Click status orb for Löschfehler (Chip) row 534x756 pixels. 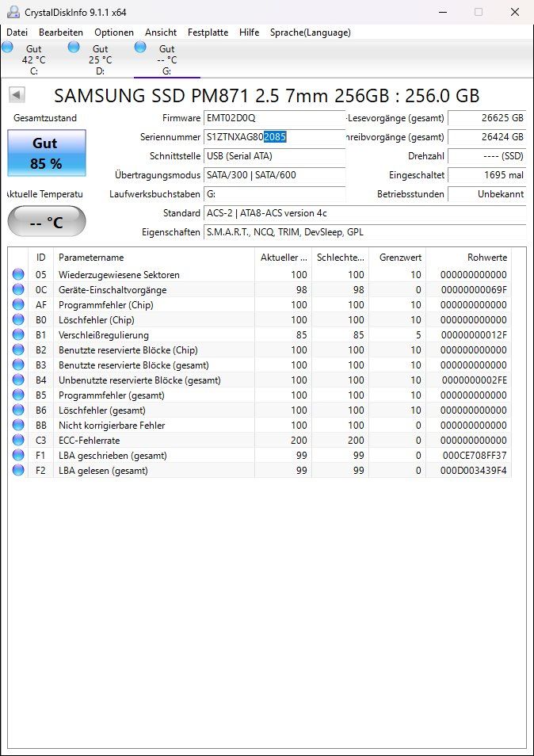(x=18, y=319)
